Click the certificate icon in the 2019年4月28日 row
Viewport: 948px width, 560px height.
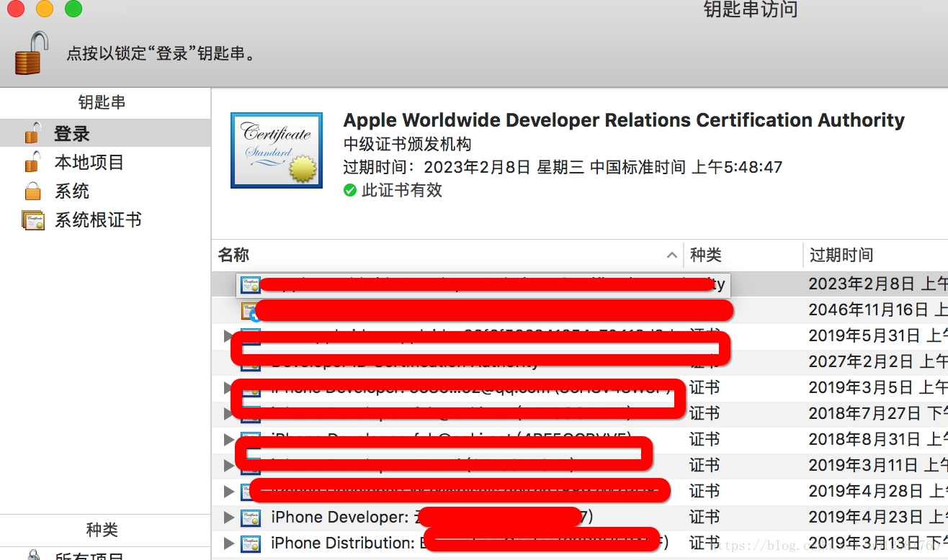click(x=246, y=492)
